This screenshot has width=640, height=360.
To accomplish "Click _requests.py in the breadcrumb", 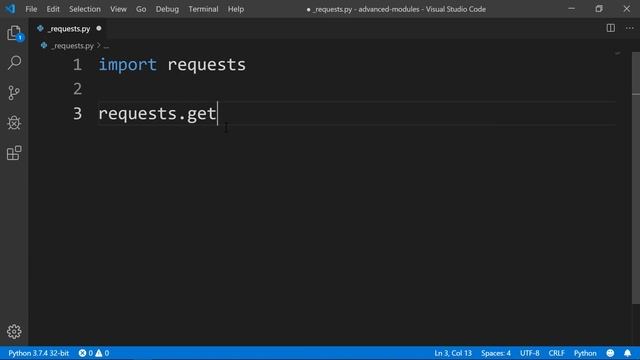I will click(72, 46).
